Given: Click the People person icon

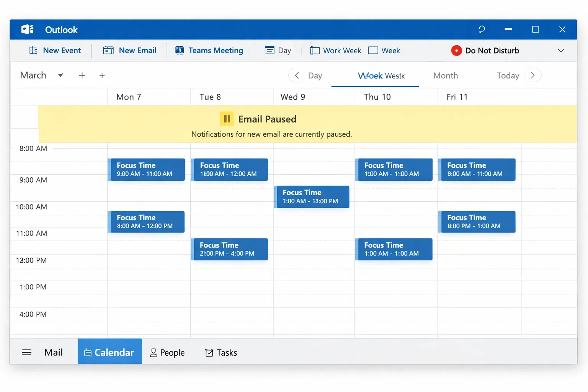Looking at the screenshot, I should click(x=154, y=353).
